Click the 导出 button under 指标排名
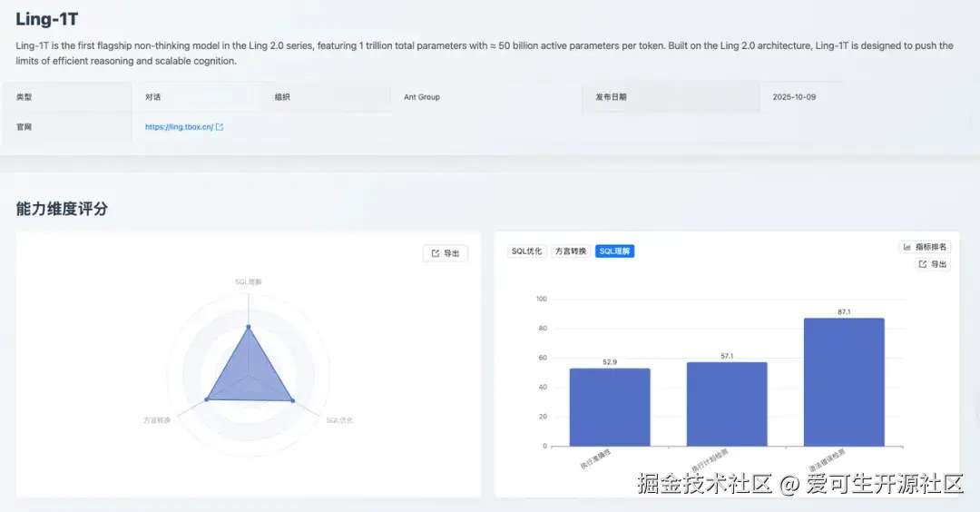 coord(933,264)
